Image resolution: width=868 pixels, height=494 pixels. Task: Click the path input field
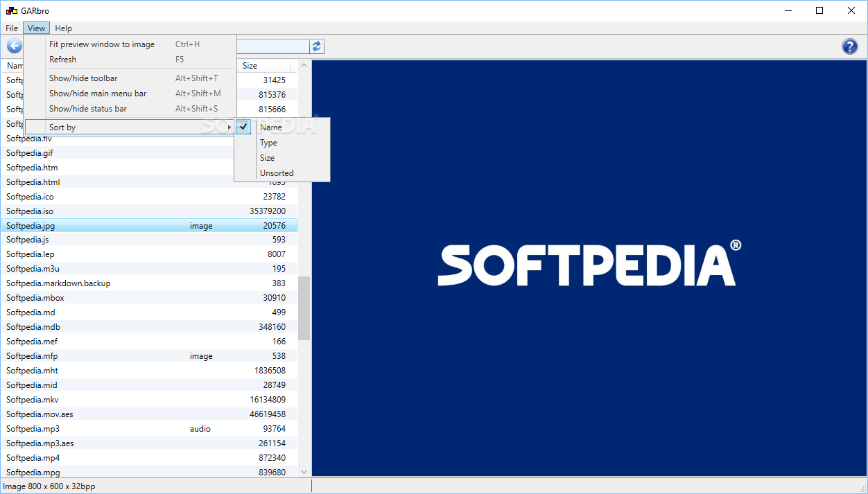click(x=273, y=46)
